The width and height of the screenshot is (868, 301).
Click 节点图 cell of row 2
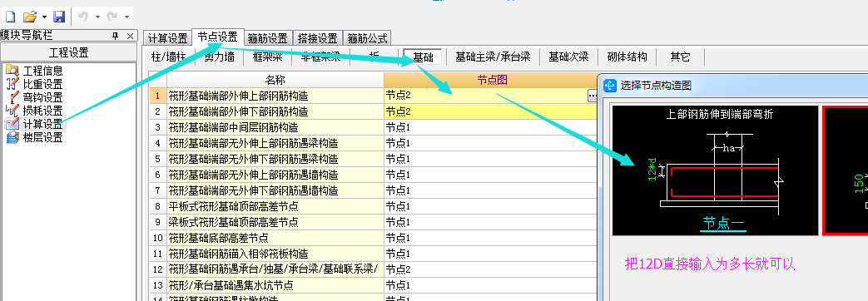point(490,111)
